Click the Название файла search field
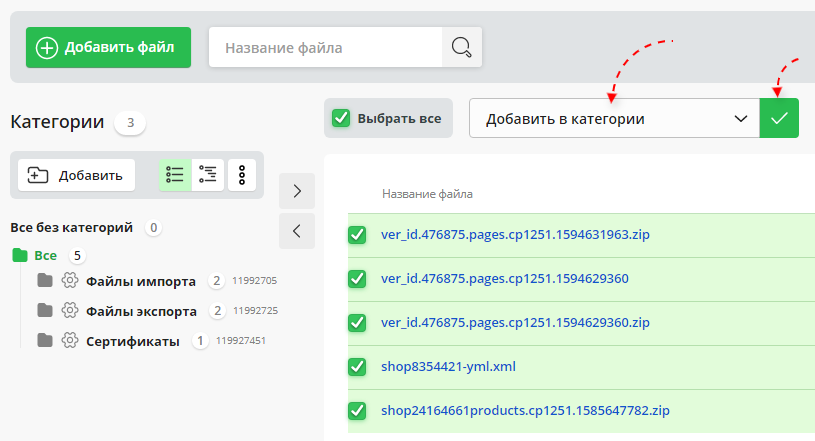815x441 pixels. click(325, 47)
